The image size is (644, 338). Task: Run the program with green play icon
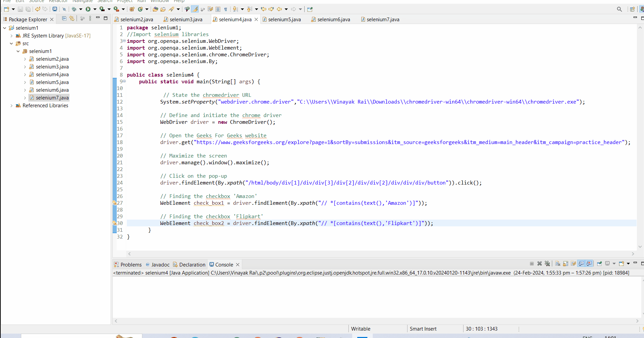88,9
